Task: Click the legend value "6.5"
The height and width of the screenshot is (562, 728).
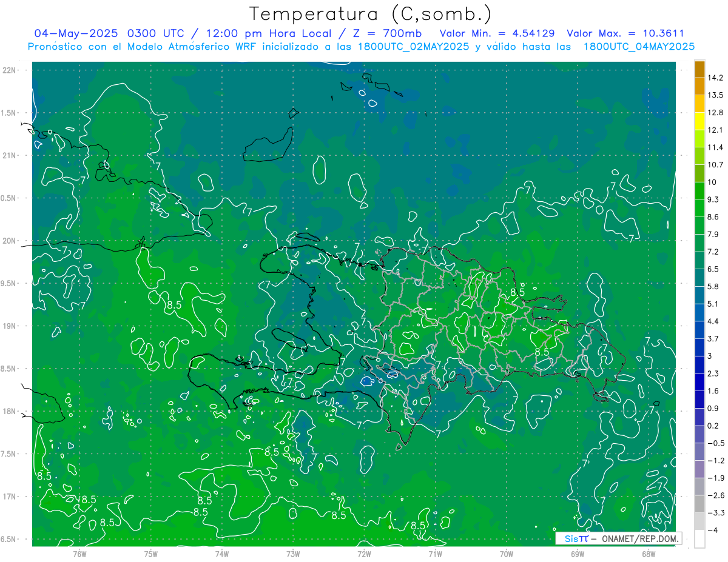Action: click(713, 269)
